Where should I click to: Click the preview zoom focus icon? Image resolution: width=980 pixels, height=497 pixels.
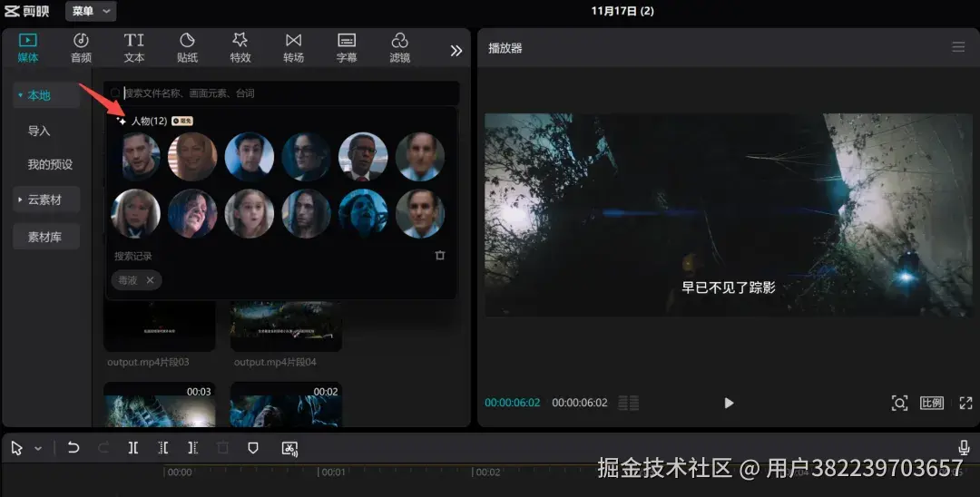pyautogui.click(x=899, y=403)
